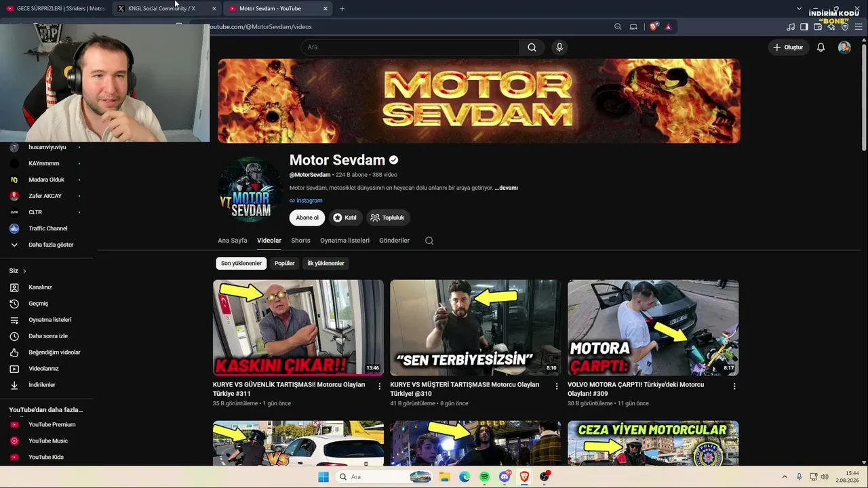Open the Brave wallet icon
This screenshot has height=488, width=868.
(x=818, y=27)
